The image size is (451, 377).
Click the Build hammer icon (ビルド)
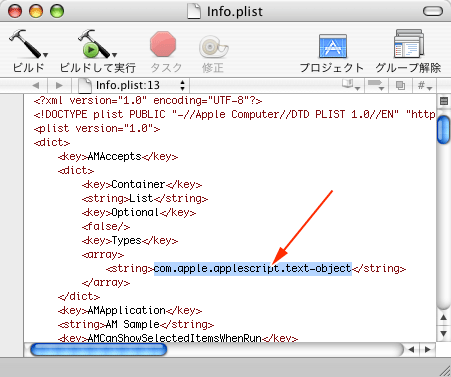[25, 44]
